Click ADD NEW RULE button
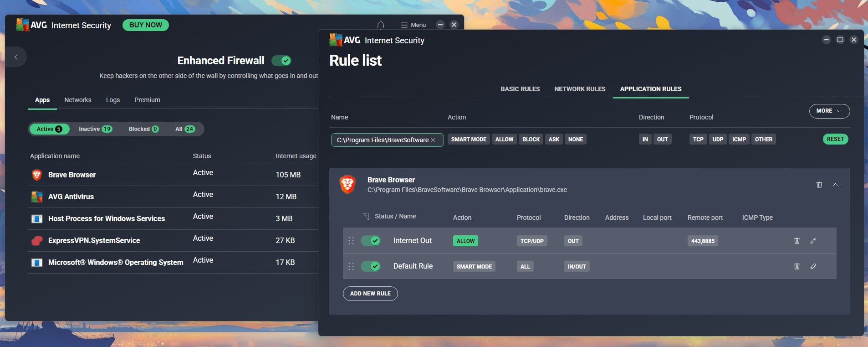Screen dimensions: 868x347 pyautogui.click(x=370, y=294)
